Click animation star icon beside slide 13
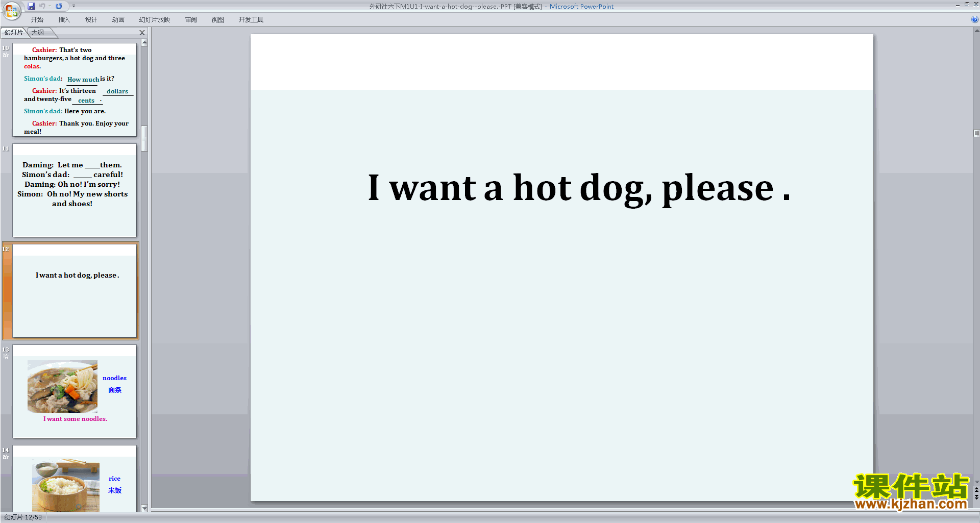 (6, 357)
